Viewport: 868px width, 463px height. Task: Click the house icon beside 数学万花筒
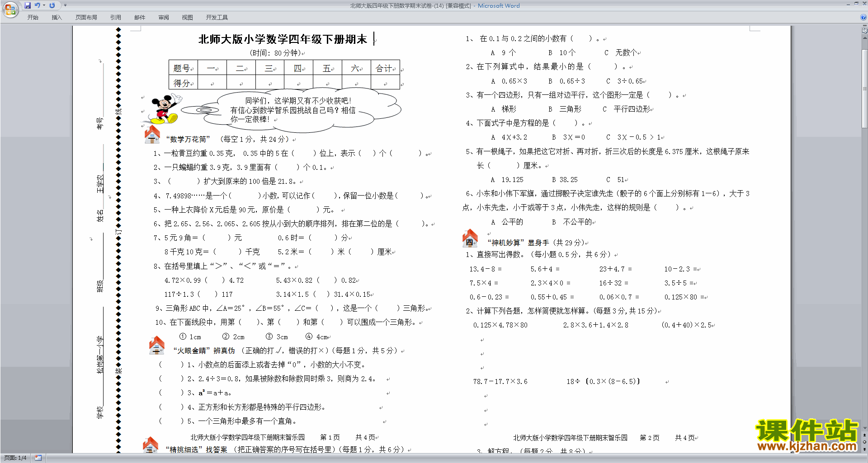pos(152,135)
